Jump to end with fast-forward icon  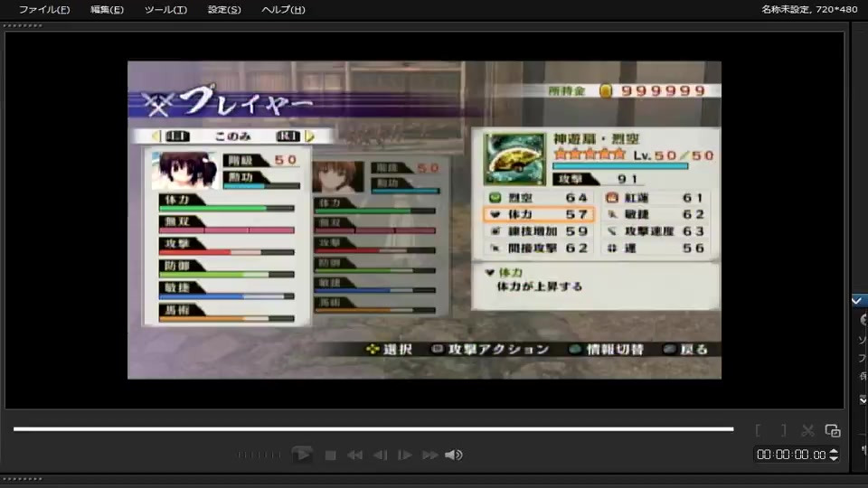430,455
